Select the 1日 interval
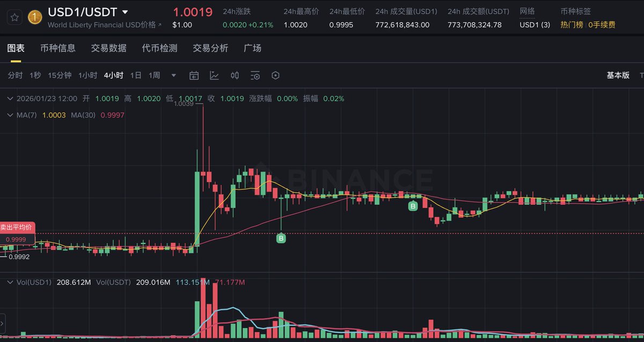This screenshot has height=342, width=644. coord(136,76)
